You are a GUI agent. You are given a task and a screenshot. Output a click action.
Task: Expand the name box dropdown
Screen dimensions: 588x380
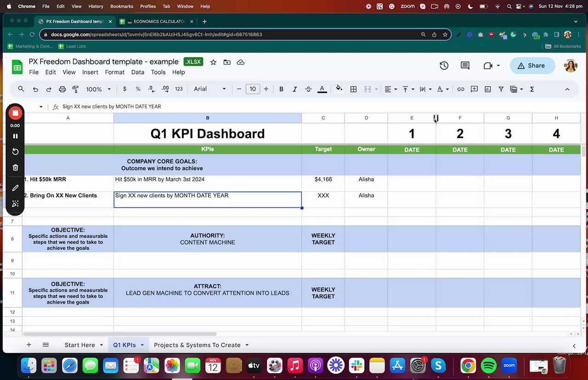(x=41, y=107)
